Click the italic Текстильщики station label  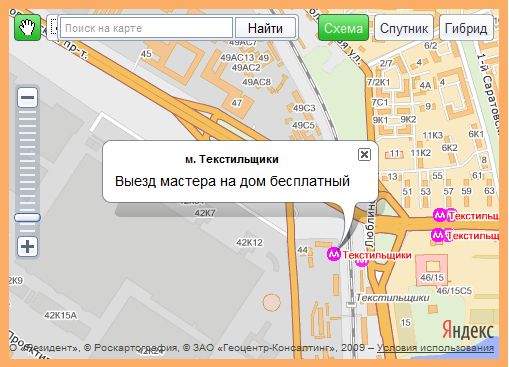point(393,298)
